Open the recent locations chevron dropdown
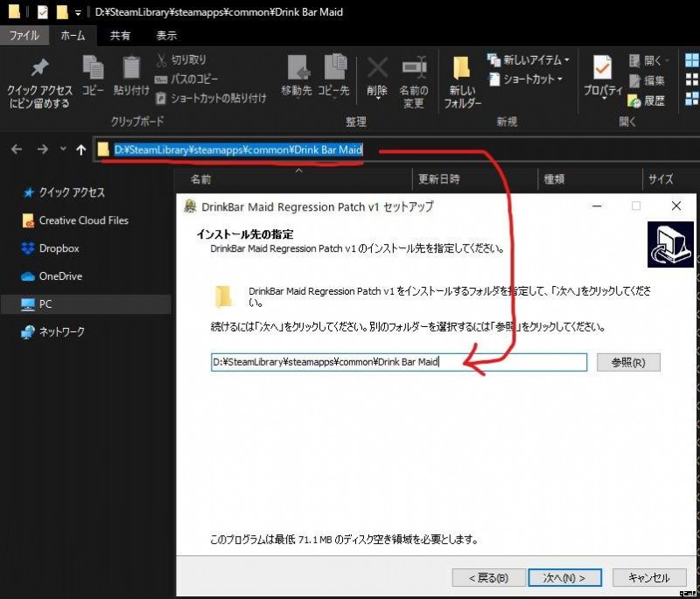Screen dimensions: 700x599 coord(63,150)
